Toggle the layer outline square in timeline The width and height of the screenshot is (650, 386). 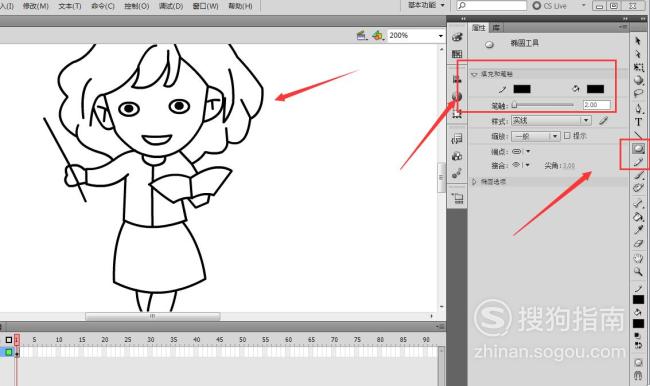coord(8,340)
